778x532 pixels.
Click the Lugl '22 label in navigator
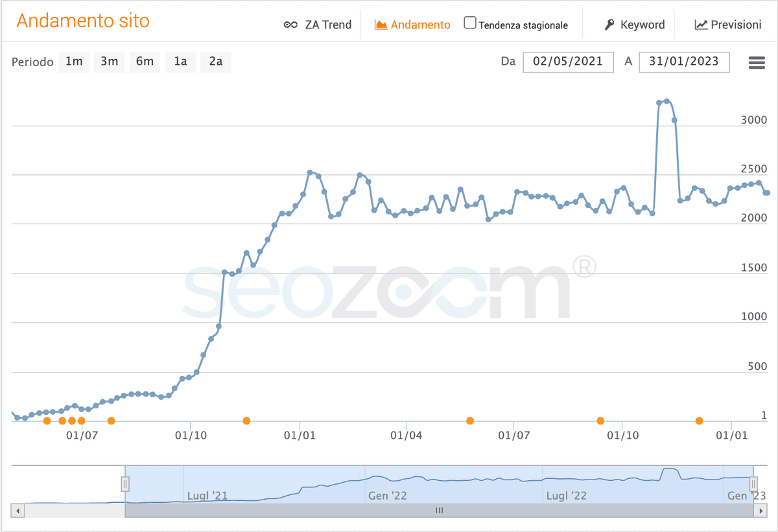point(567,496)
